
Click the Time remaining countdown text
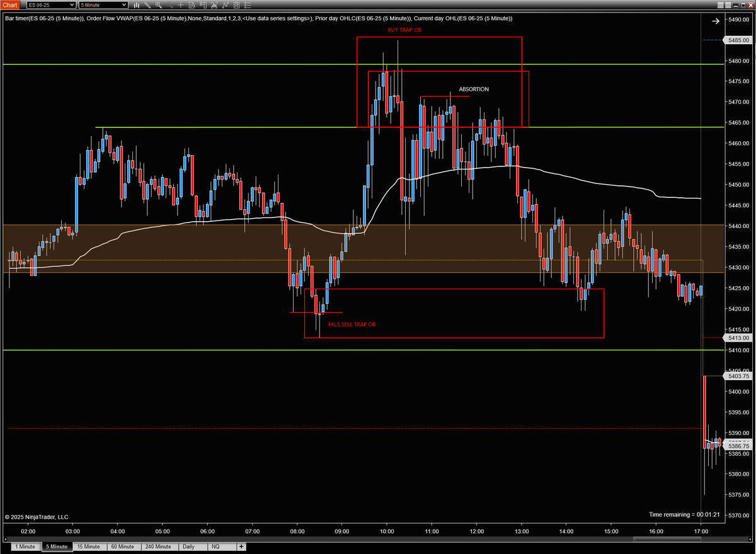(x=684, y=515)
